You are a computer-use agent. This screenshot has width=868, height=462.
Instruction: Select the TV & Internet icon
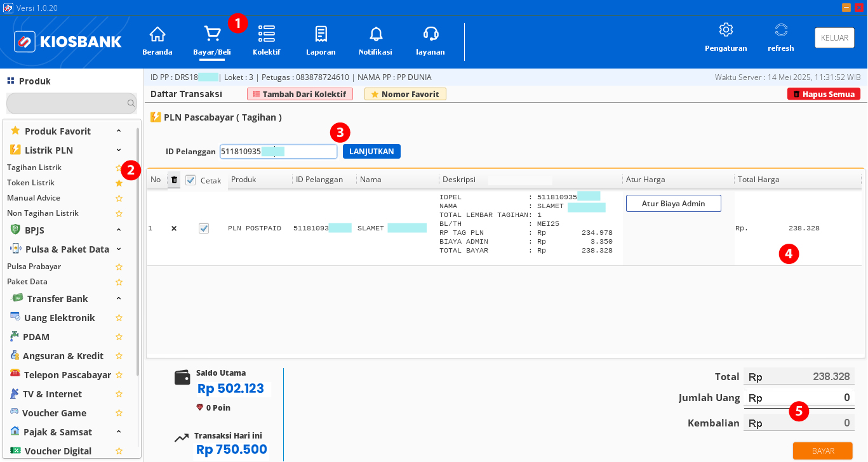(x=15, y=393)
